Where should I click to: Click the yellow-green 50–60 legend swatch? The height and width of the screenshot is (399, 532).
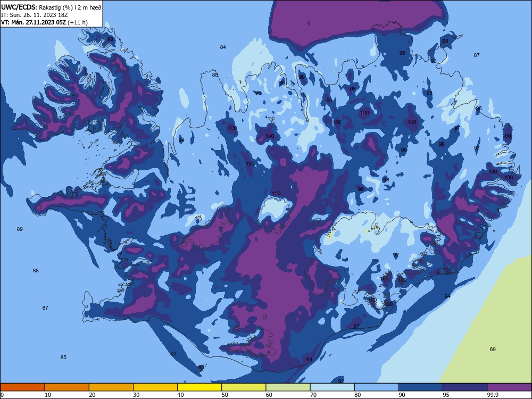tap(244, 387)
